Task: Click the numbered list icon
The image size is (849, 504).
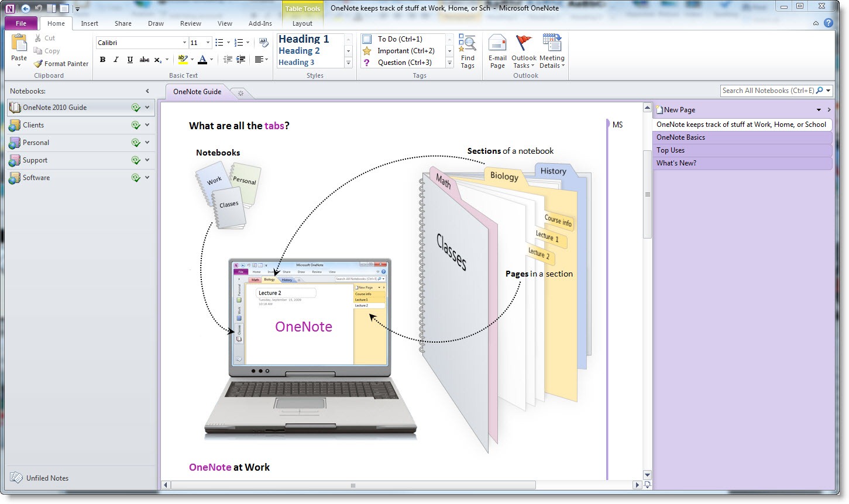Action: tap(239, 42)
